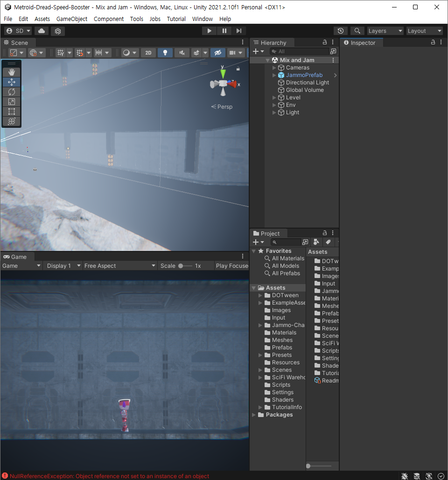This screenshot has width=448, height=480.
Task: Open Undo History
Action: point(341,31)
